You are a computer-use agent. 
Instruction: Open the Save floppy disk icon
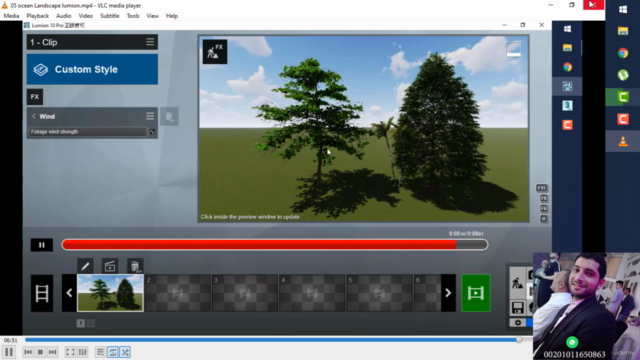[x=518, y=307]
